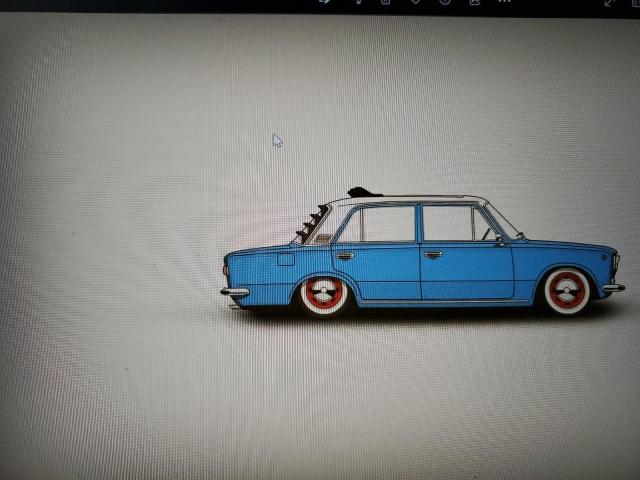Open the three-dots See more menu
Image resolution: width=640 pixels, height=480 pixels.
tap(504, 3)
